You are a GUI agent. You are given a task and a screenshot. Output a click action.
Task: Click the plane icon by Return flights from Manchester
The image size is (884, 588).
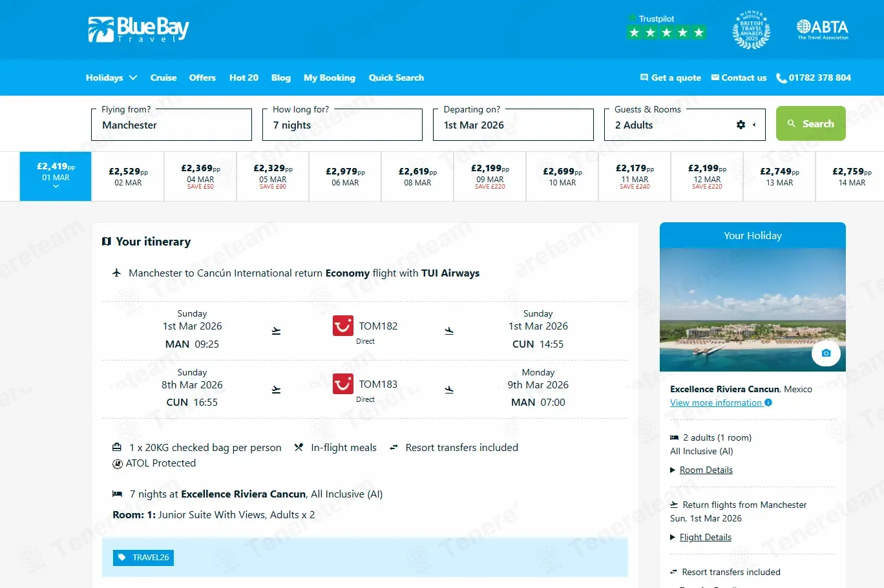(x=674, y=505)
